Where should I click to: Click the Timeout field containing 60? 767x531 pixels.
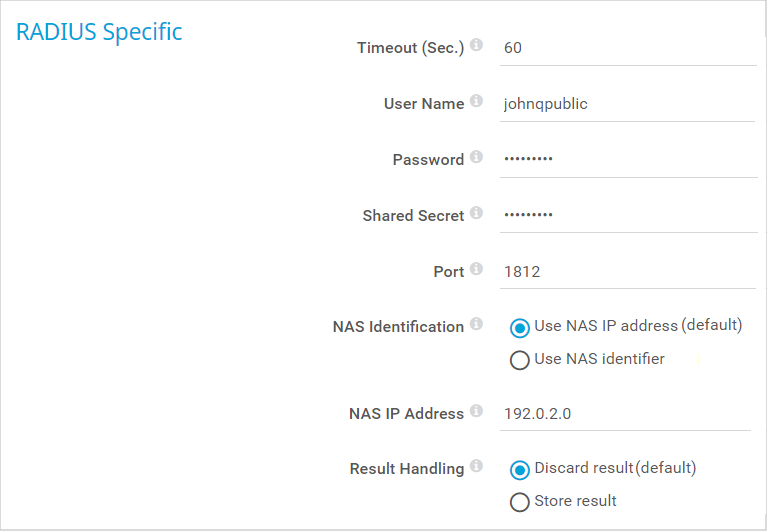(x=628, y=48)
